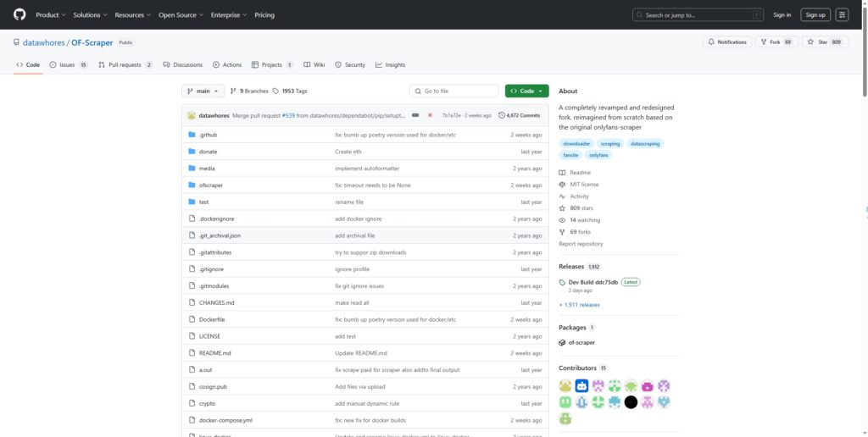Switch to the Discussions tab
Viewport: 868px width, 437px height.
[x=183, y=64]
